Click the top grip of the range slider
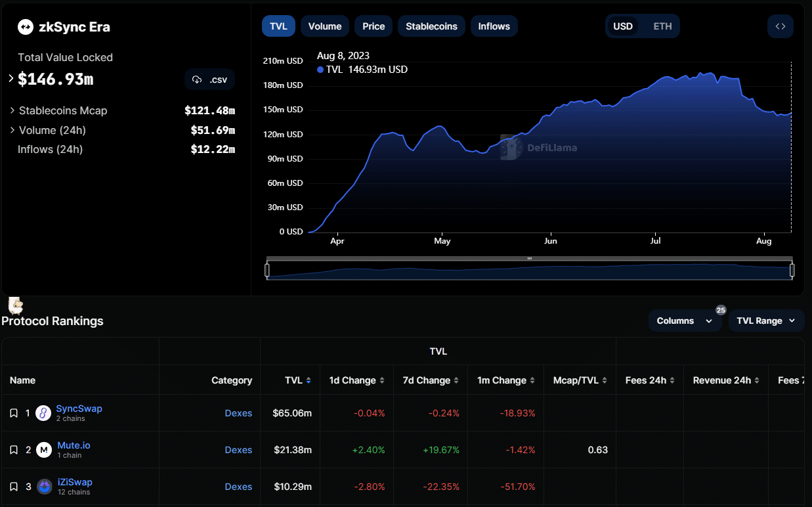The height and width of the screenshot is (507, 812). (530, 258)
